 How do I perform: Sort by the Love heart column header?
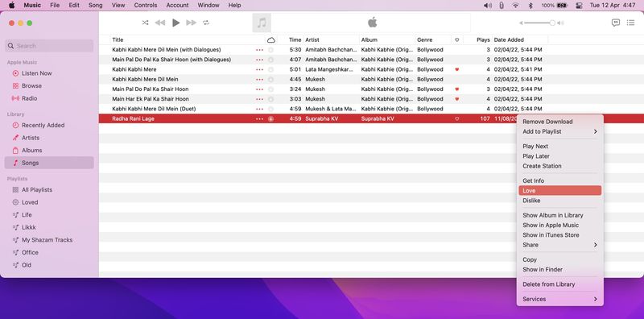456,40
